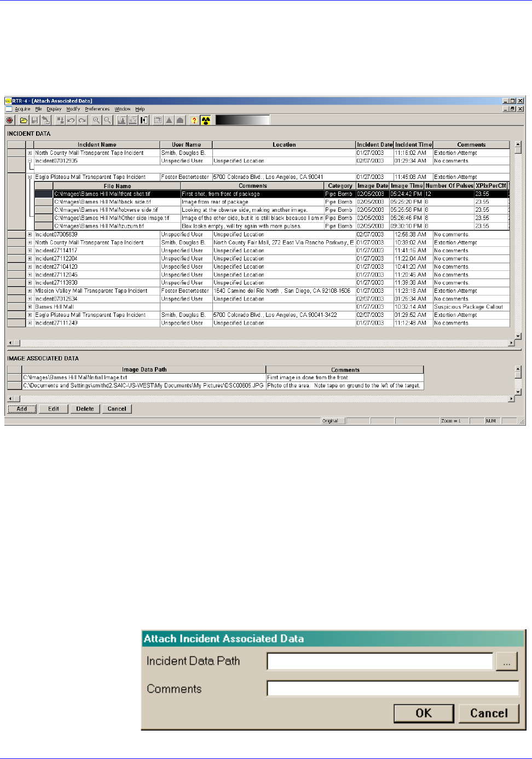Click the Incident Name column header
The height and width of the screenshot is (759, 532).
pos(97,145)
